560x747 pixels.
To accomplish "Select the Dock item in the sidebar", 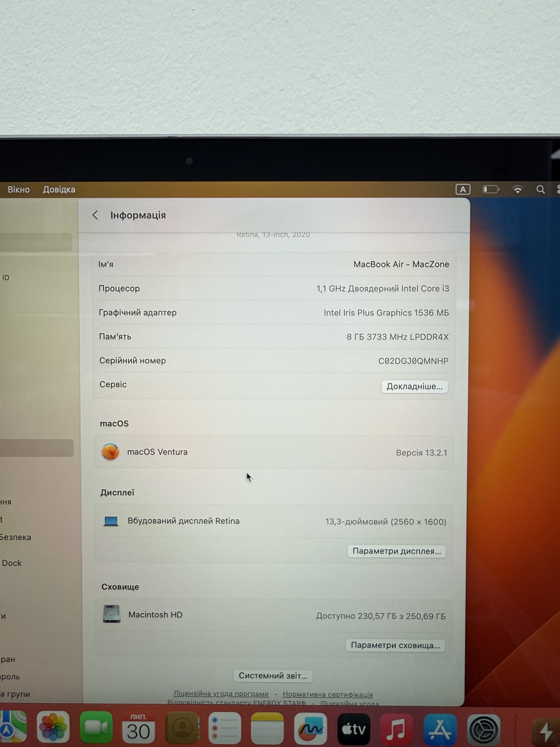I will click(12, 563).
